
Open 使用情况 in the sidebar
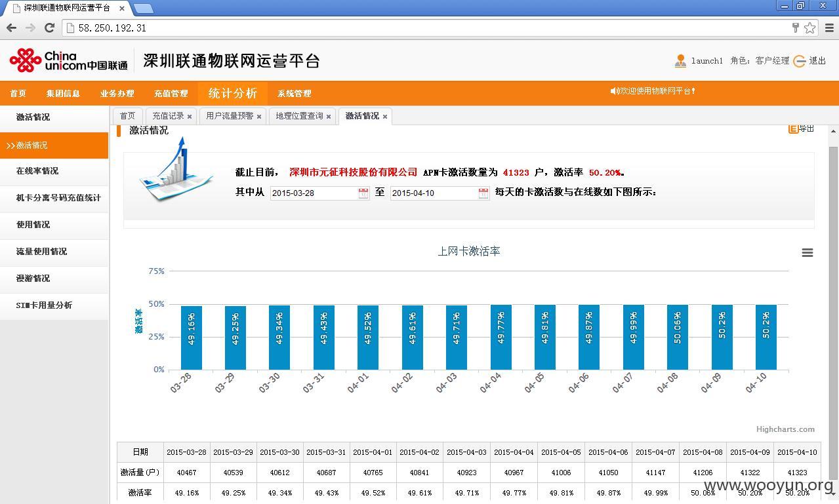(54, 225)
